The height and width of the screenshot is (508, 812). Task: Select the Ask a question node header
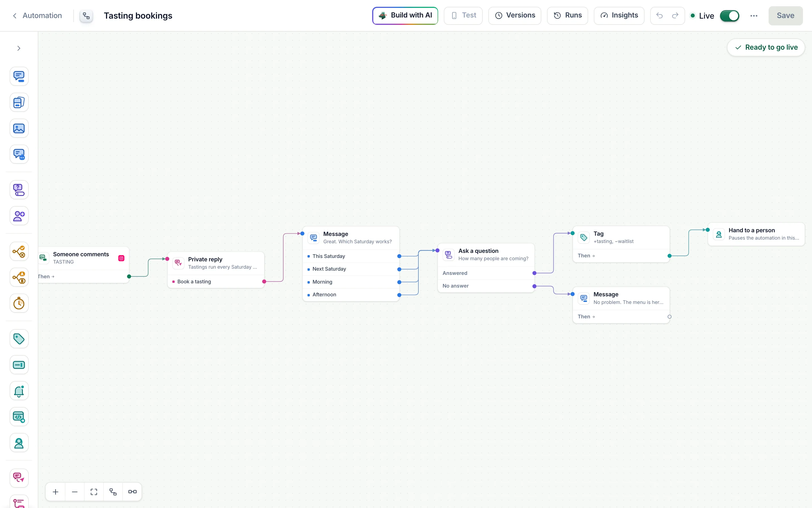486,255
